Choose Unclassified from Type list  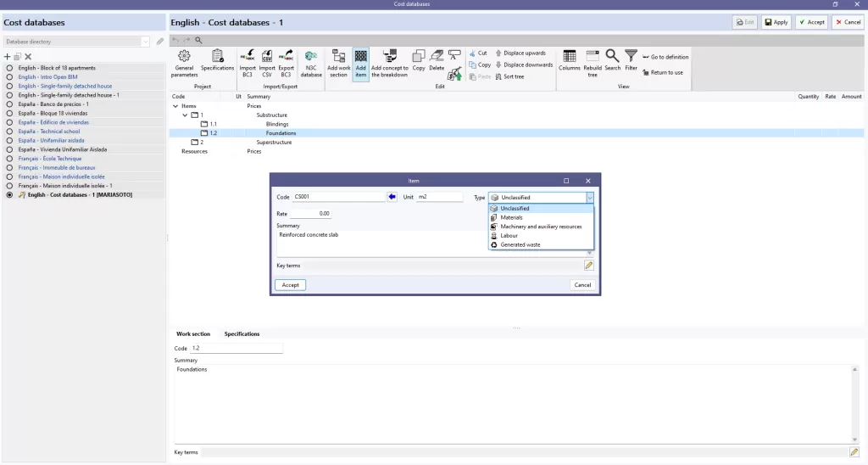coord(541,209)
